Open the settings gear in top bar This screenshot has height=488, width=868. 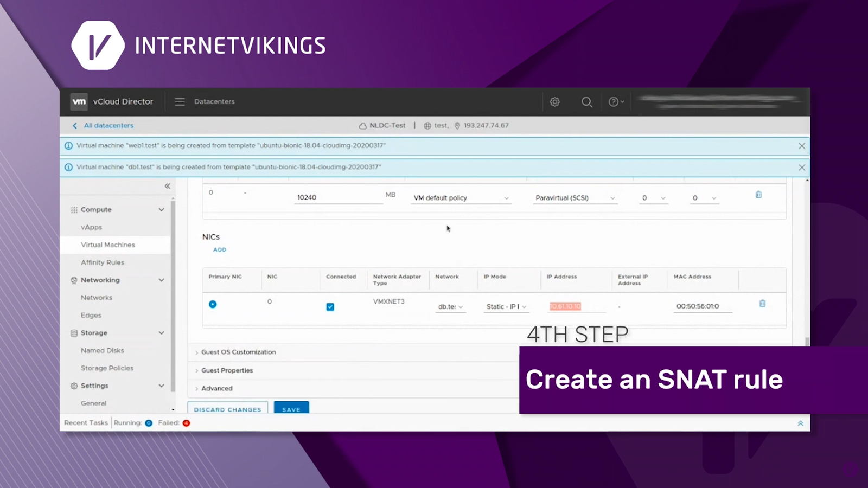click(x=554, y=101)
